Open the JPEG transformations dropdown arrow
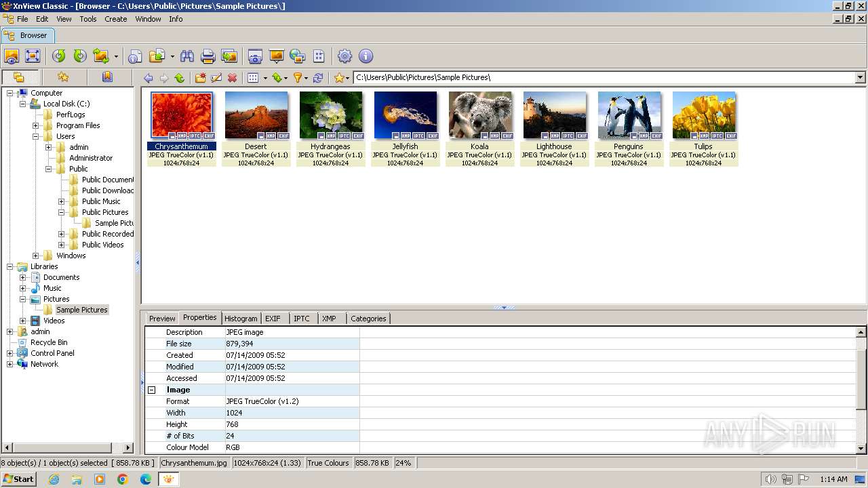Image resolution: width=868 pixels, height=488 pixels. pyautogui.click(x=116, y=57)
